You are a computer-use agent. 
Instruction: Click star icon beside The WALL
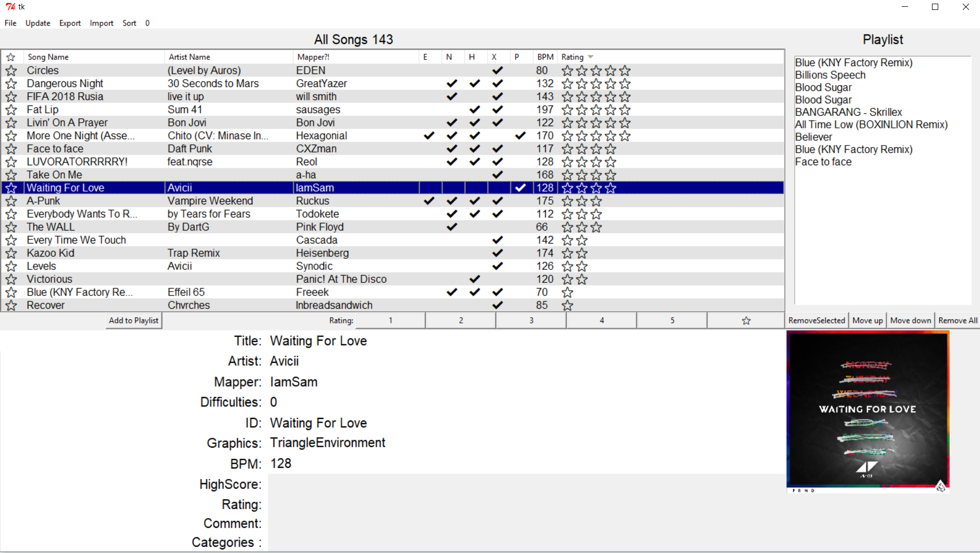click(11, 227)
